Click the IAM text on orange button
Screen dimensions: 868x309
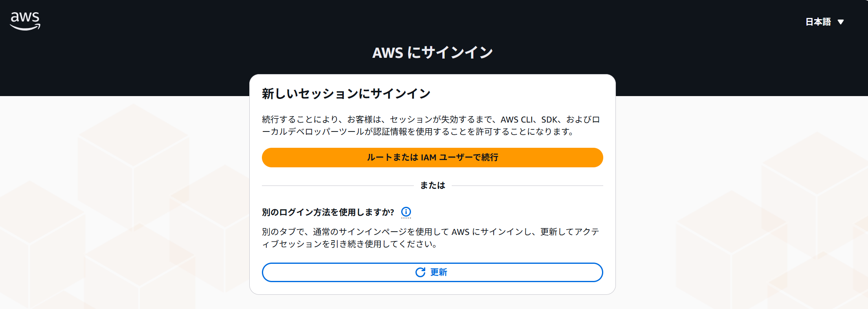coord(429,158)
